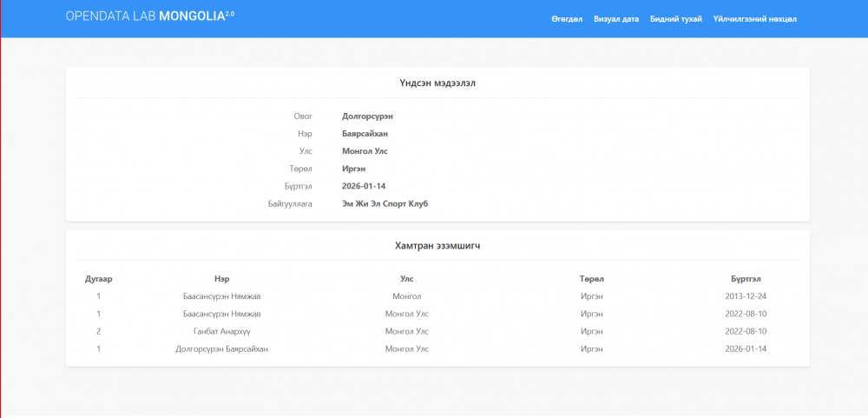Image resolution: width=868 pixels, height=418 pixels.
Task: Select Долгорсүрэн Баярсайхан in the co-owner table
Action: pos(222,348)
